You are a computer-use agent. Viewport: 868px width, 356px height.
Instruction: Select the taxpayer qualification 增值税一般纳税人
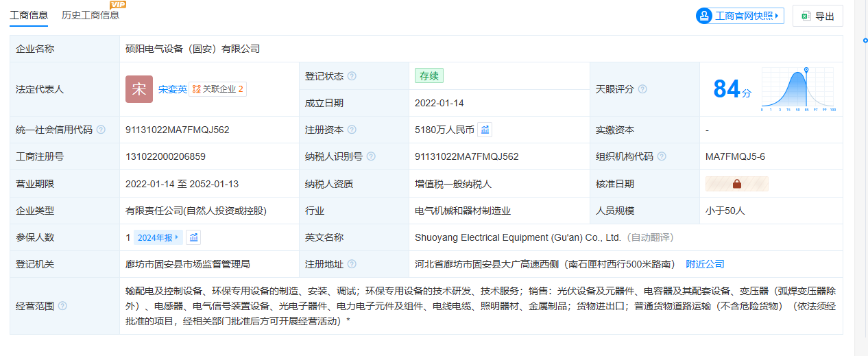pos(453,184)
